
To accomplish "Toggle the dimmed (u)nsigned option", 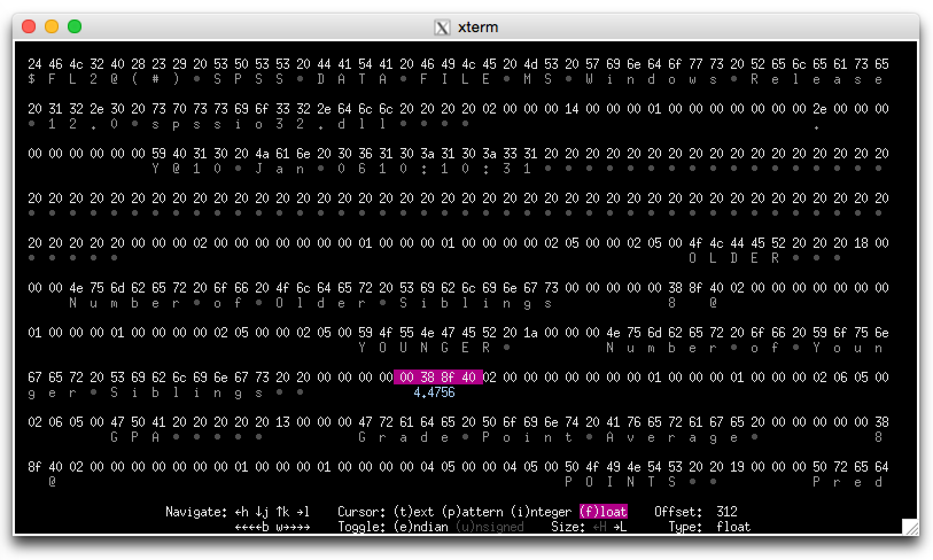I will click(489, 527).
